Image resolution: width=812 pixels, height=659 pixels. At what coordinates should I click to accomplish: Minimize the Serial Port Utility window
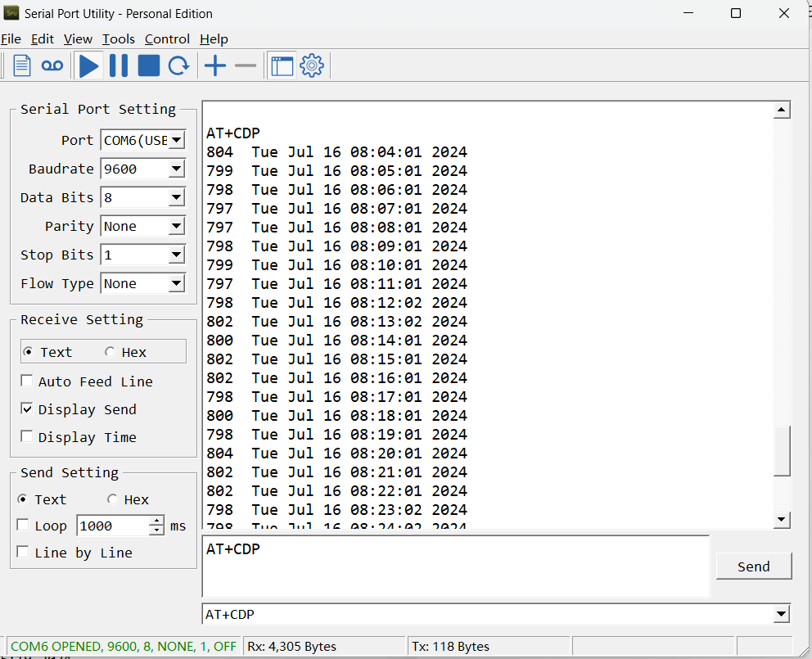pyautogui.click(x=688, y=13)
